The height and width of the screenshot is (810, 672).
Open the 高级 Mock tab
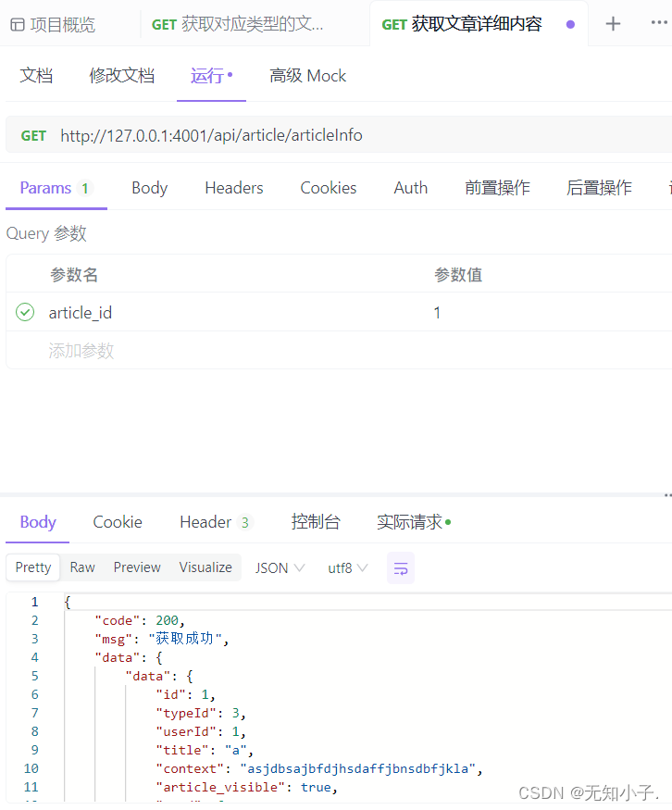click(x=307, y=75)
